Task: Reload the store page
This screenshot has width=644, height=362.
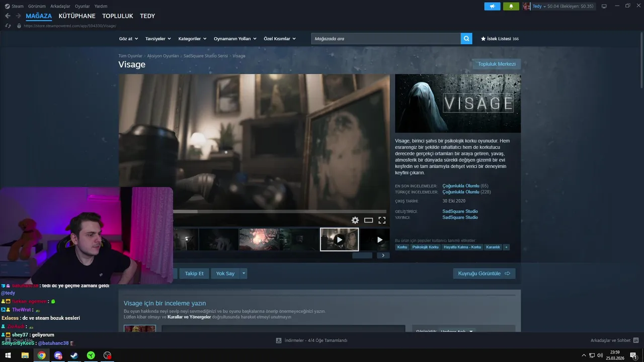Action: point(8,26)
